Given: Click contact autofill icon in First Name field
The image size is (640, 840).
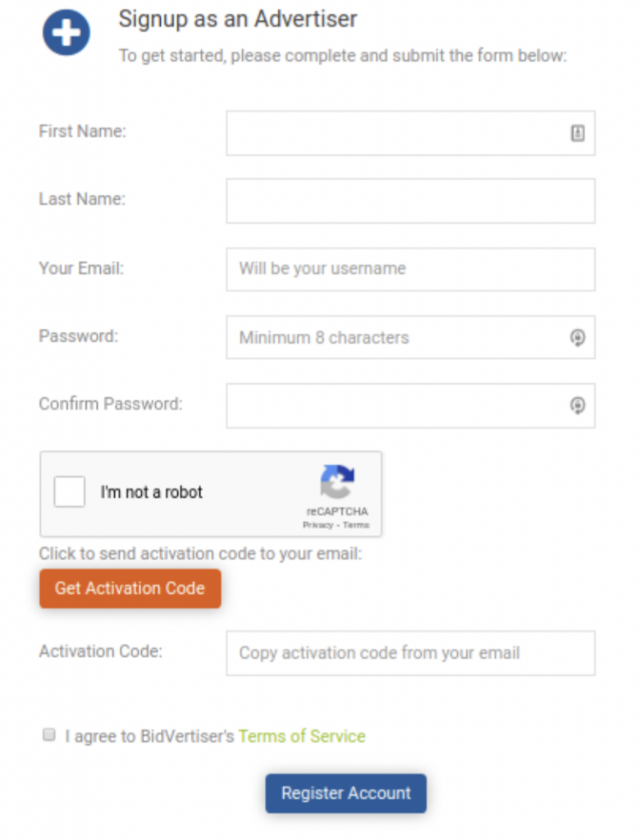Looking at the screenshot, I should click(x=578, y=133).
